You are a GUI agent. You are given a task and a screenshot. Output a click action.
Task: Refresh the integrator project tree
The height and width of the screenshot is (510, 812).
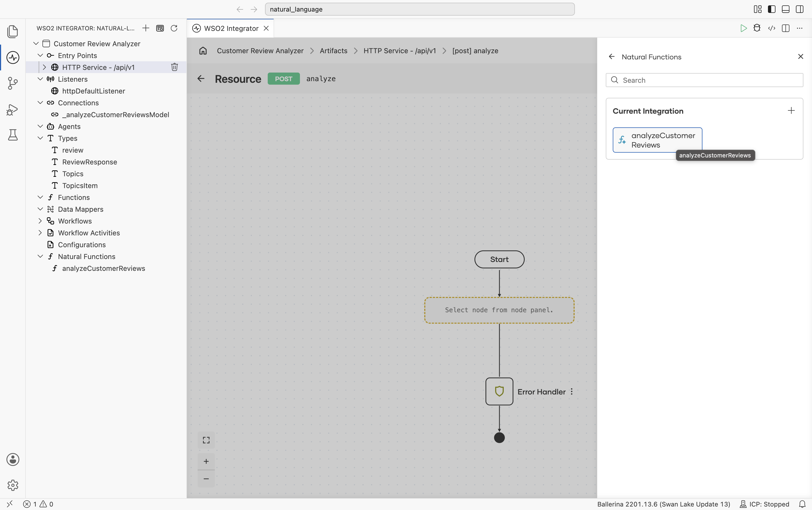coord(174,28)
